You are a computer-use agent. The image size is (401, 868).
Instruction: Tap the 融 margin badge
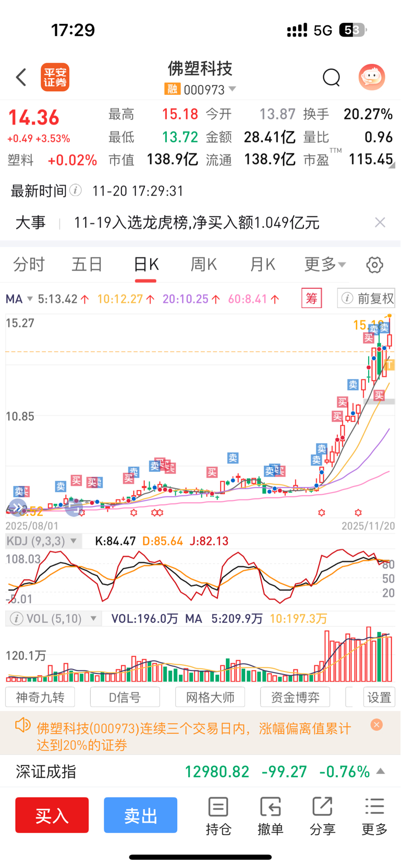click(x=172, y=89)
